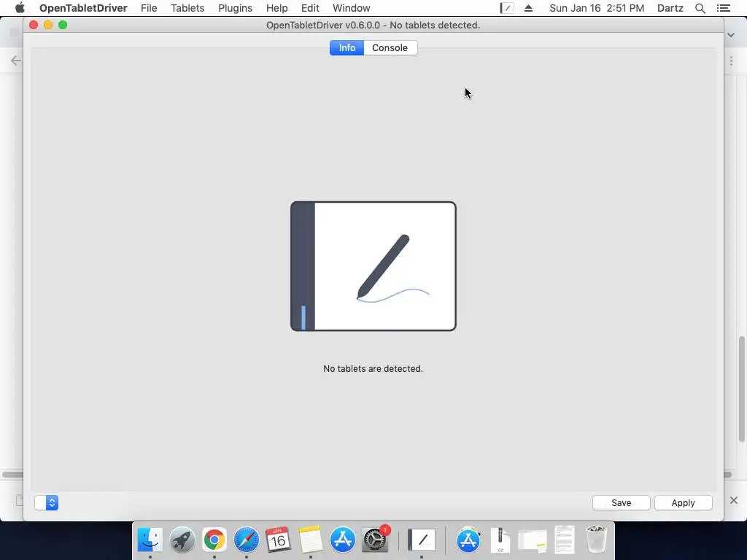Open the zip archive in the Dock
This screenshot has height=560, width=747.
click(x=500, y=540)
